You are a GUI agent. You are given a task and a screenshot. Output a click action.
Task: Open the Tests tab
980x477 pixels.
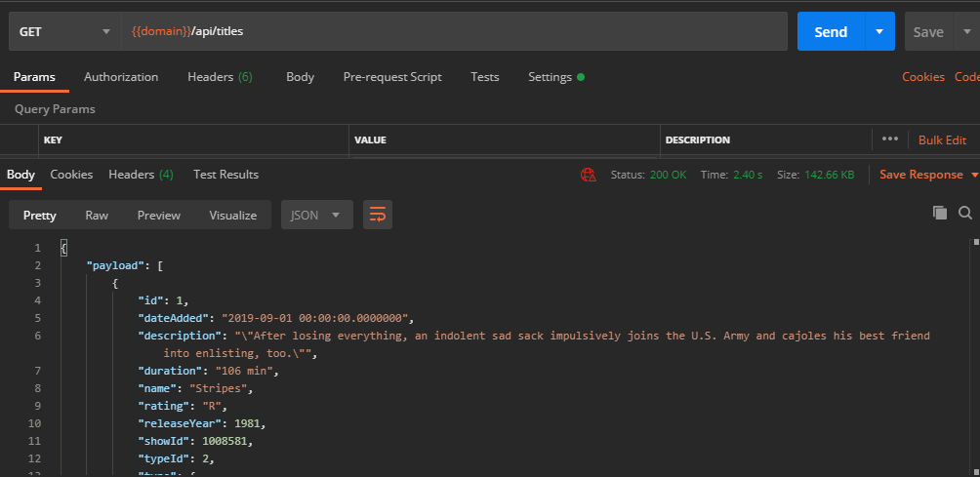coord(485,77)
